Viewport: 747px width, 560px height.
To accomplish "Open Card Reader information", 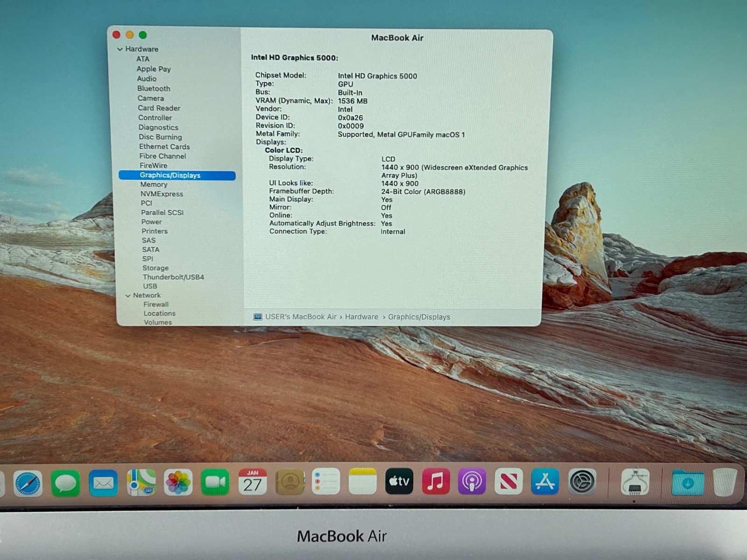I will 159,108.
